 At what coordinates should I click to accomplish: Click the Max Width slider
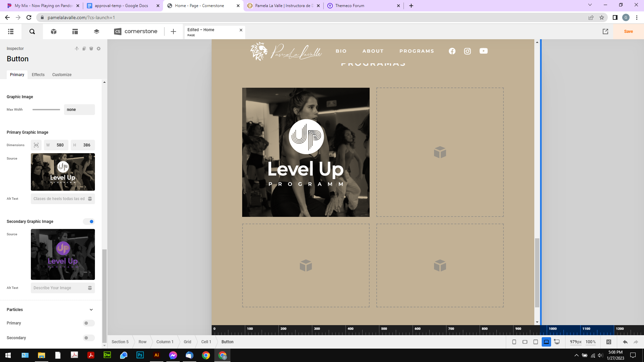coord(46,110)
